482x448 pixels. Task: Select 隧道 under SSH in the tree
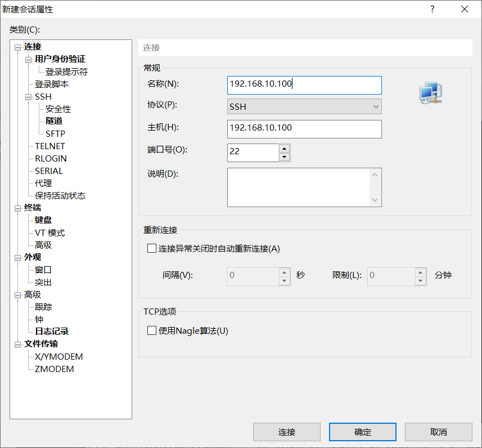click(x=53, y=121)
